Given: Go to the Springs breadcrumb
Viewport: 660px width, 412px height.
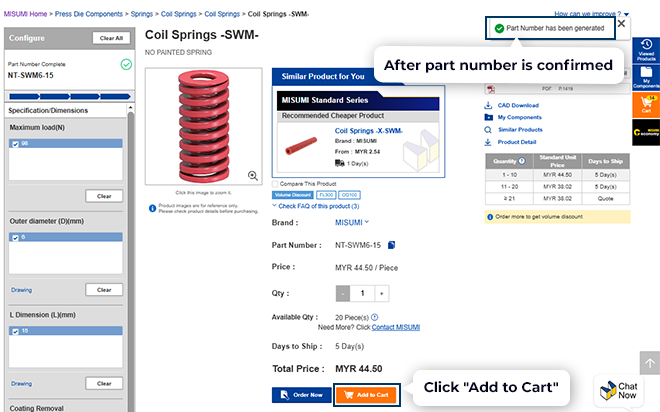Looking at the screenshot, I should tap(142, 14).
